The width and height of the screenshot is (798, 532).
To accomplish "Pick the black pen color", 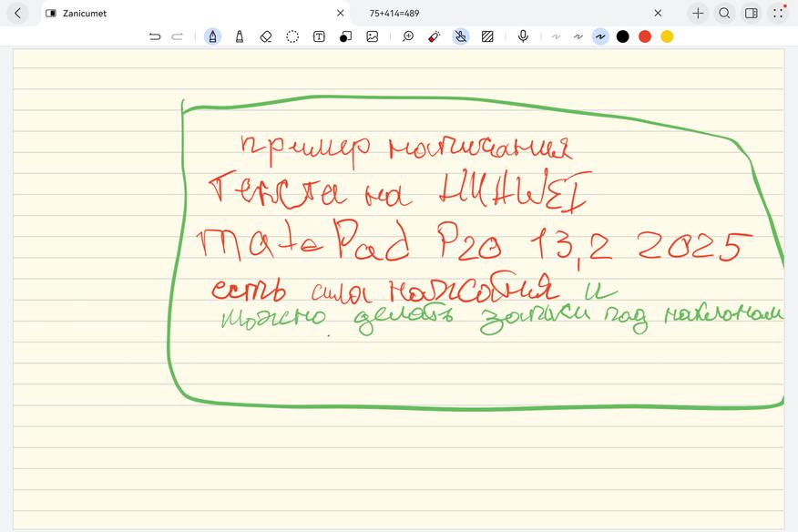I will tap(622, 36).
